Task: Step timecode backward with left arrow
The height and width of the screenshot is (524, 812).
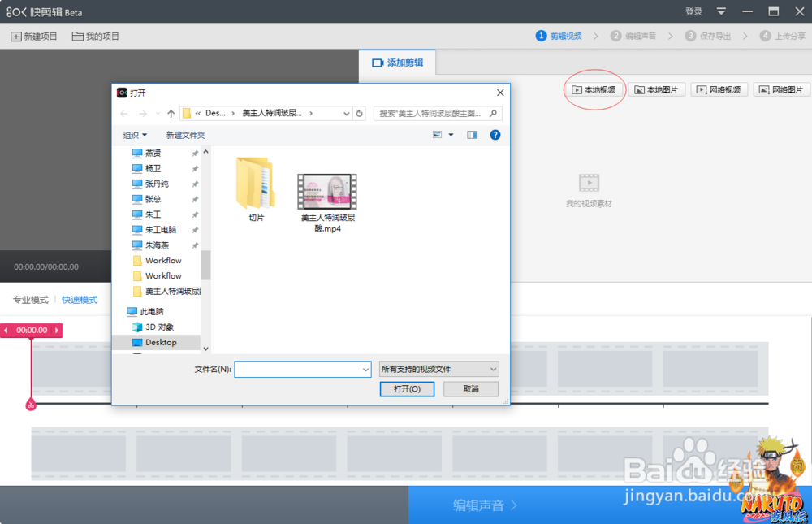Action: point(6,330)
